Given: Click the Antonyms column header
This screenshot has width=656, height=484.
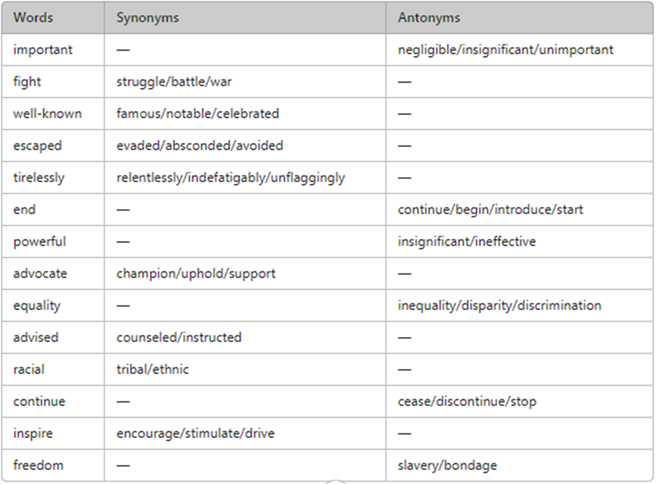Looking at the screenshot, I should pos(429,18).
